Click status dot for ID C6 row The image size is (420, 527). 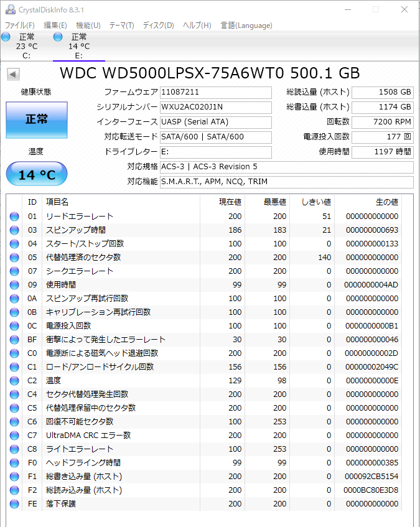14,422
